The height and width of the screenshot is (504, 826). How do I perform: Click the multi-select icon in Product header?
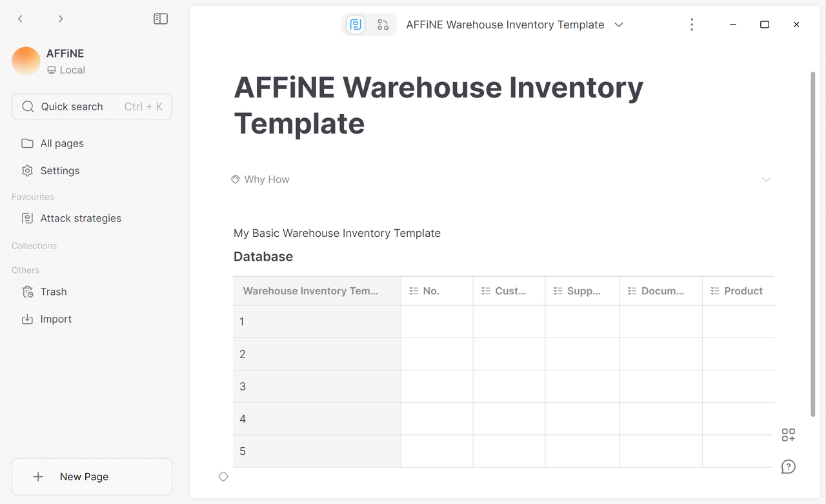(x=715, y=291)
